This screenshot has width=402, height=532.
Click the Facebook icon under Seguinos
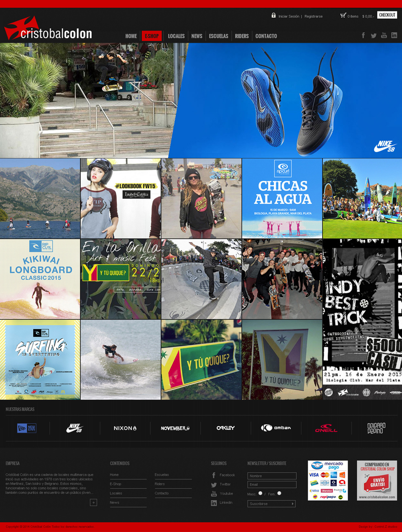214,475
